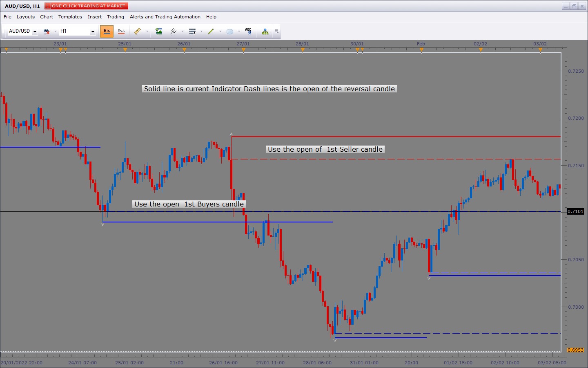Click the 01/02 15:00 time axis label
588x368 pixels.
458,363
